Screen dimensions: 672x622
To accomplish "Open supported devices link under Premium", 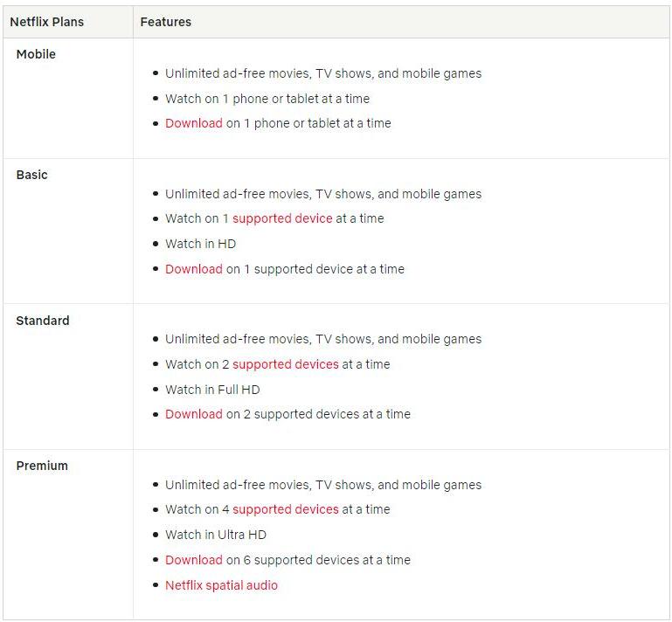I will pyautogui.click(x=286, y=509).
